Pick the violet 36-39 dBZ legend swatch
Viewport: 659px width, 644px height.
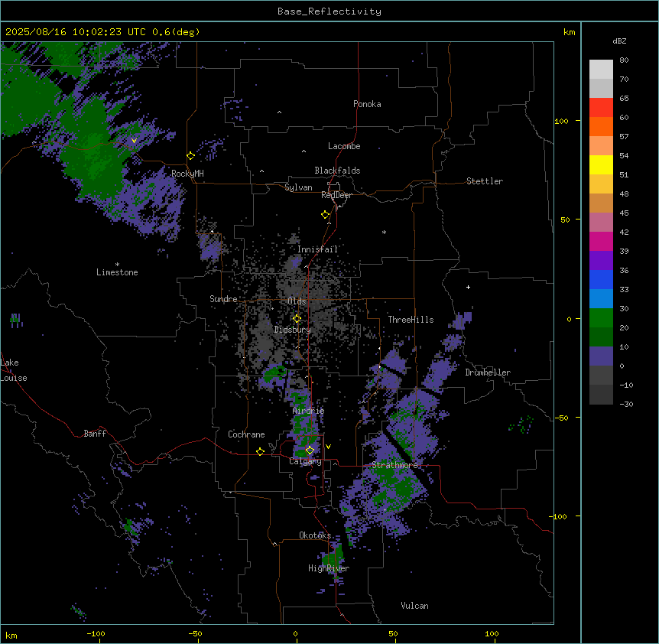(601, 261)
